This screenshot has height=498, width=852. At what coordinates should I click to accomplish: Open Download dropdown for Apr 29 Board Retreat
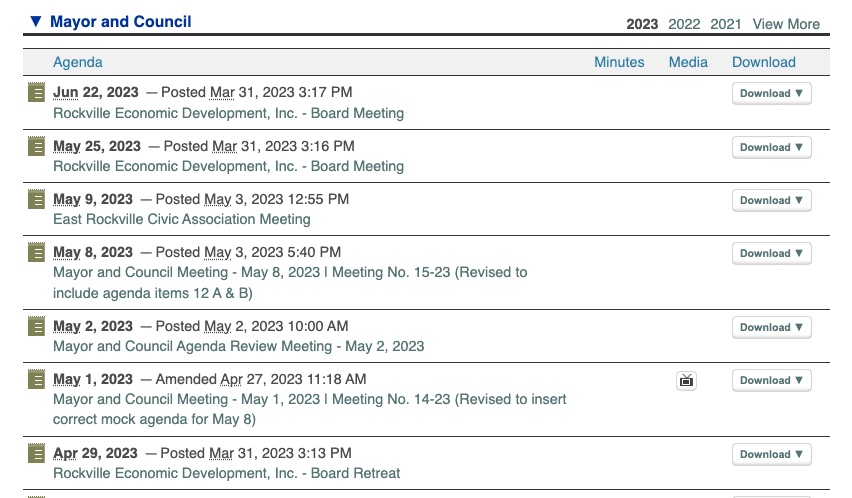[x=771, y=454]
